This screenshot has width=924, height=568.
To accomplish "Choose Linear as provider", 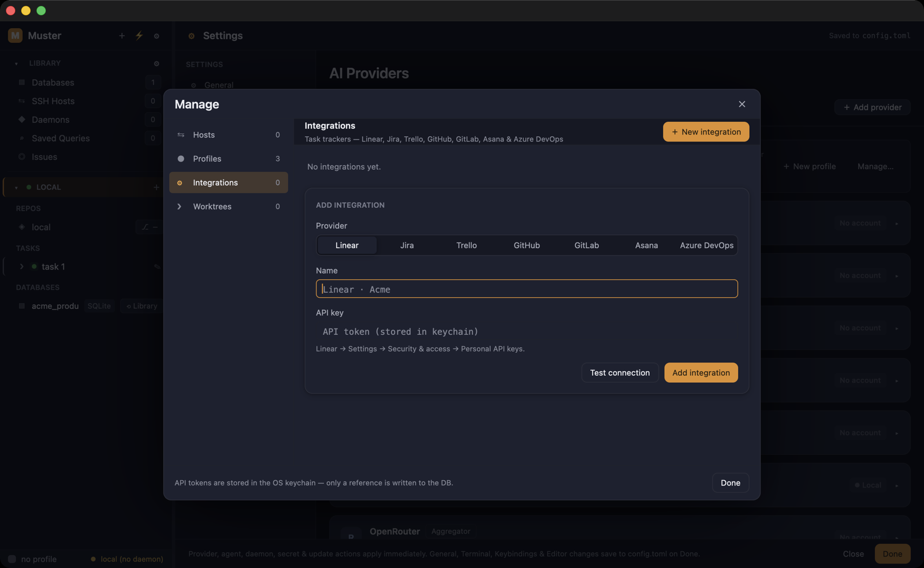I will click(x=346, y=245).
